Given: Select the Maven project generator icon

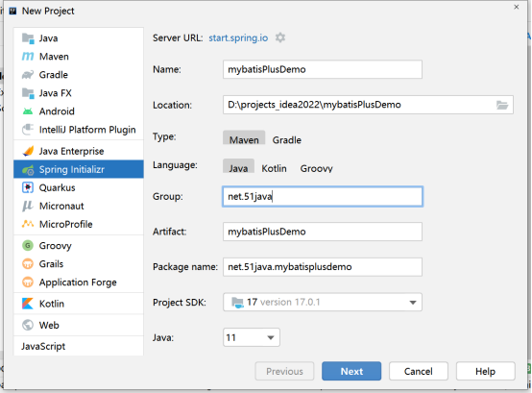Looking at the screenshot, I should [x=28, y=57].
